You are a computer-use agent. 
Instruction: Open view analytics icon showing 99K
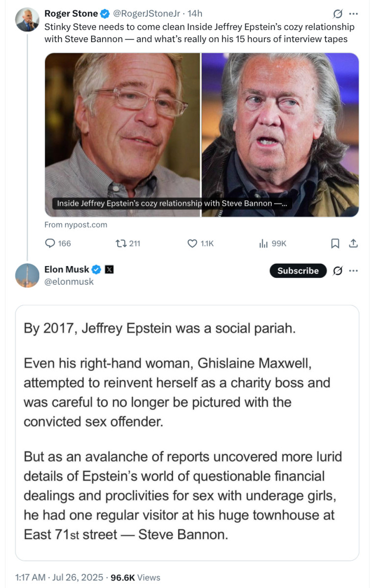pos(263,243)
